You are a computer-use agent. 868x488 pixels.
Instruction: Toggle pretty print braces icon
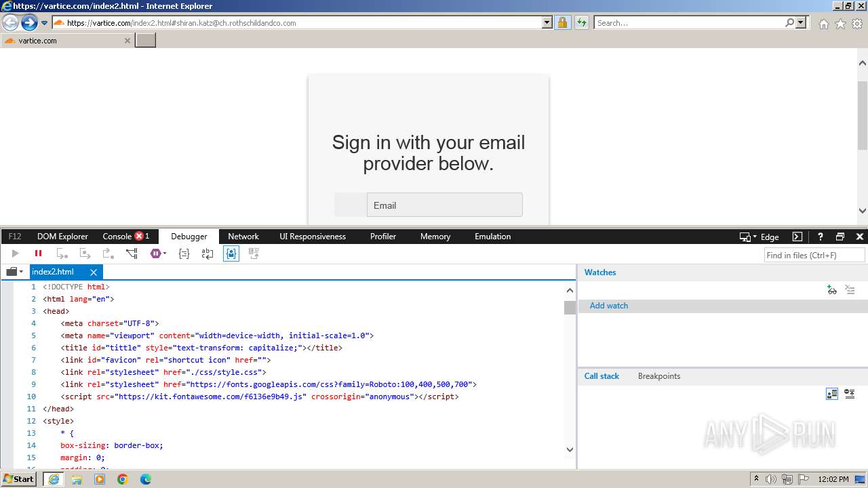(184, 253)
